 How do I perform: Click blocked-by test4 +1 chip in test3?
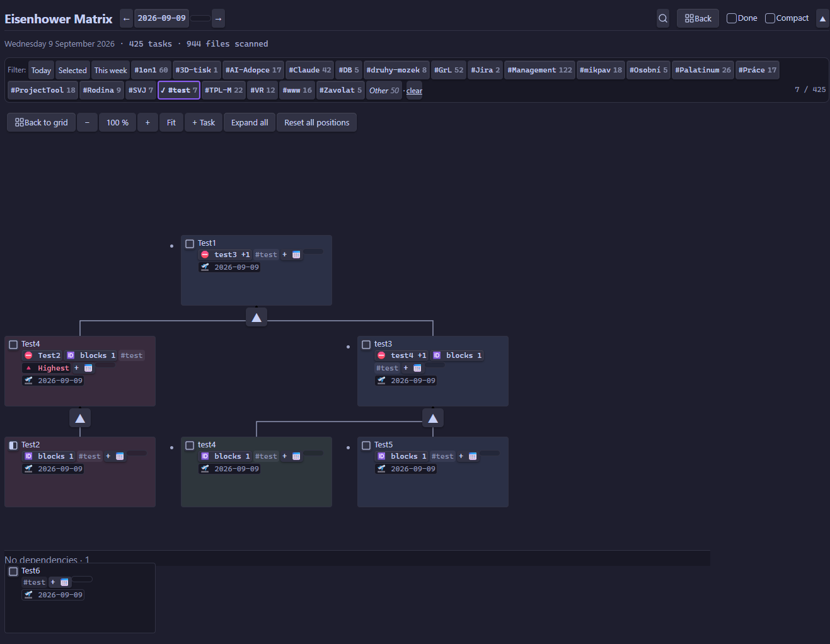pyautogui.click(x=402, y=355)
